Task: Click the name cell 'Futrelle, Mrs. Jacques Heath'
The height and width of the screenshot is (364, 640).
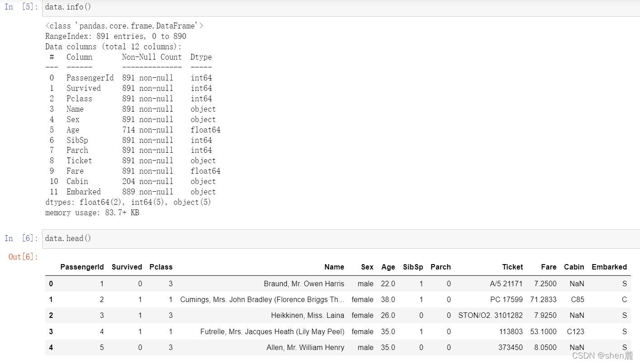Action: coord(272,331)
